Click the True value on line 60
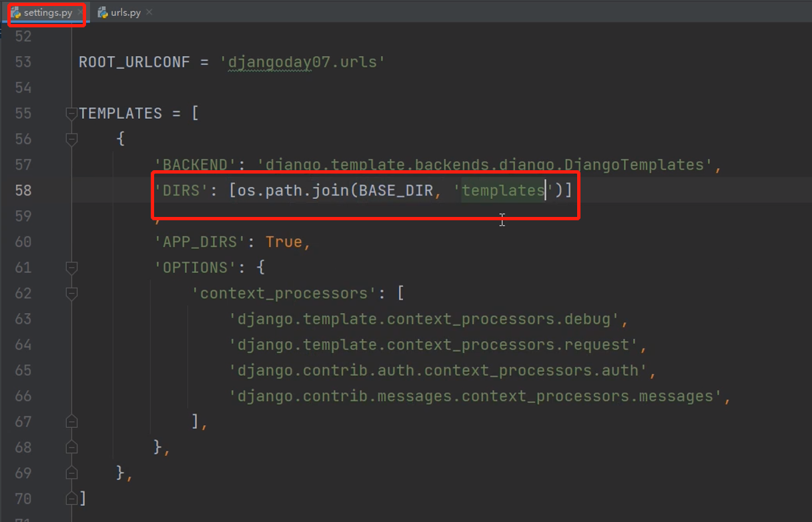Screen dimensions: 812x522 coord(284,242)
